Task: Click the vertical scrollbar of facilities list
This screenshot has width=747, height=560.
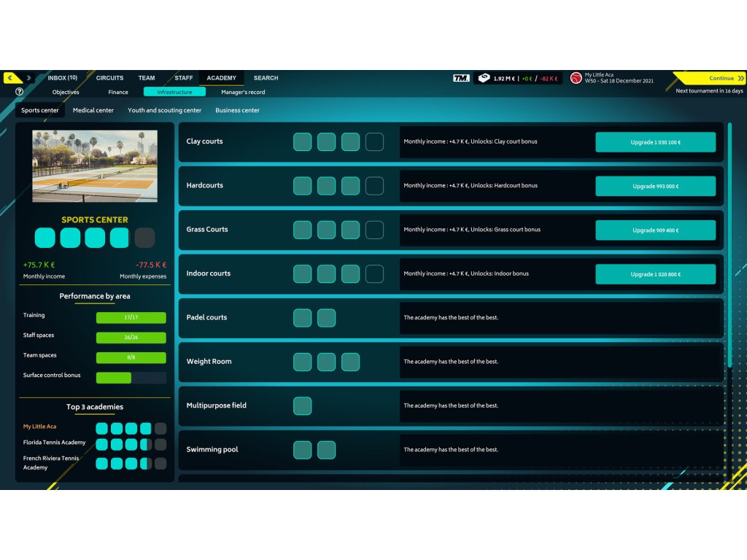Action: (x=729, y=245)
